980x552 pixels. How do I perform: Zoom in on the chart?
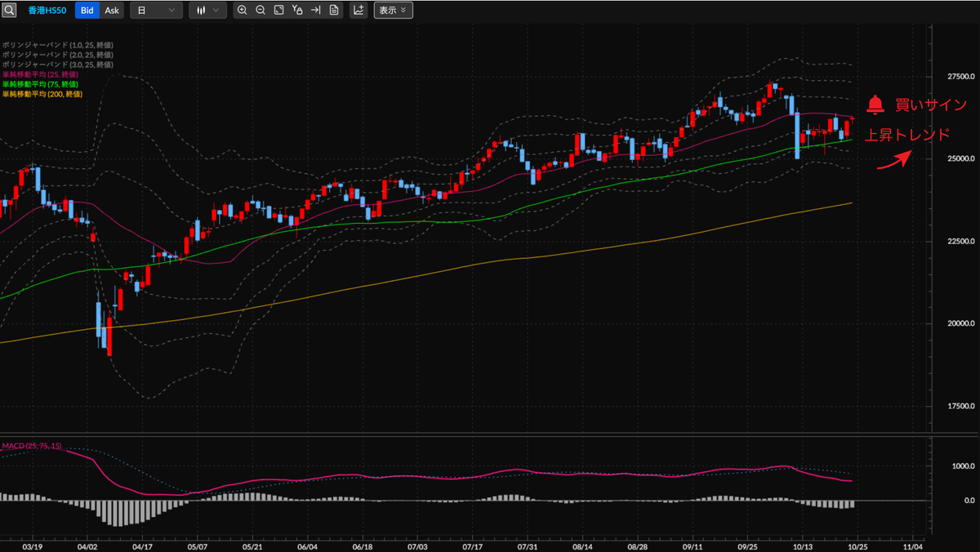tap(243, 11)
